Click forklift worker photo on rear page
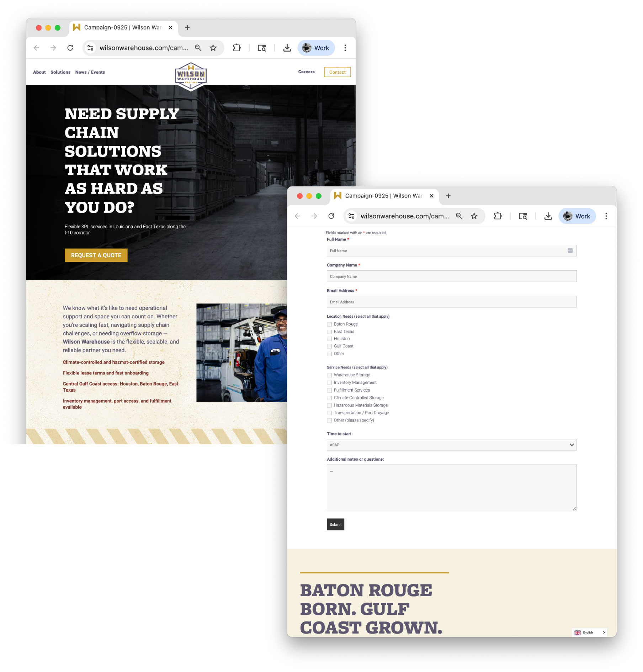This screenshot has height=672, width=643. [x=241, y=353]
